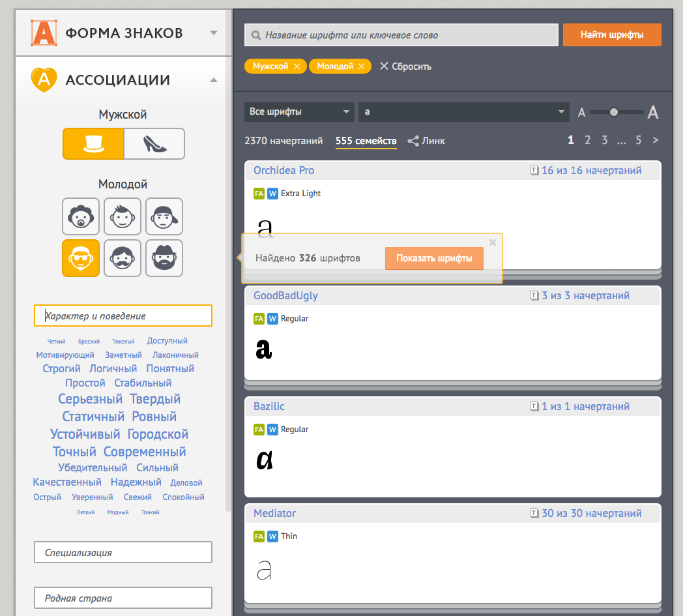Go to results page 2
Image resolution: width=683 pixels, height=616 pixels.
click(588, 140)
